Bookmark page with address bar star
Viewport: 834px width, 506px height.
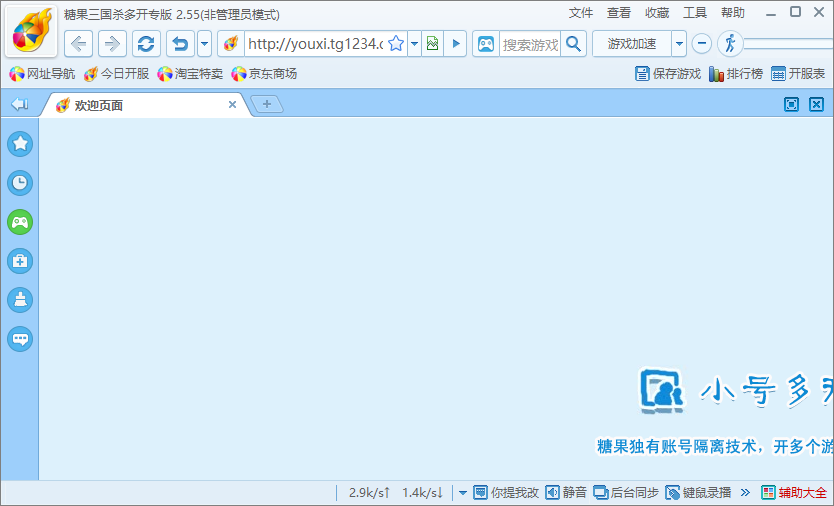pyautogui.click(x=396, y=44)
